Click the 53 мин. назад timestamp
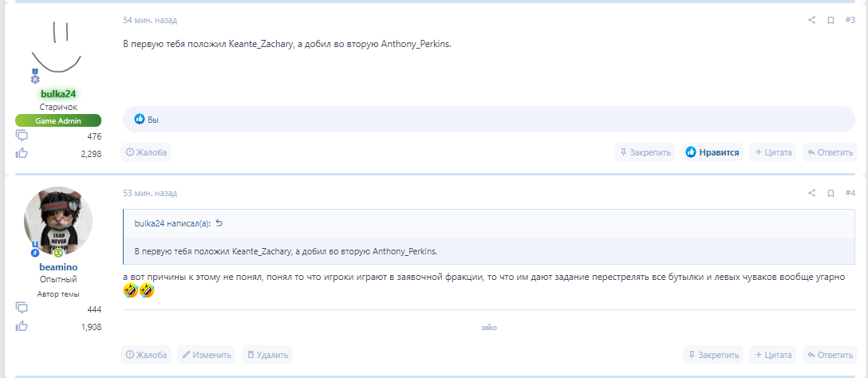 point(150,193)
